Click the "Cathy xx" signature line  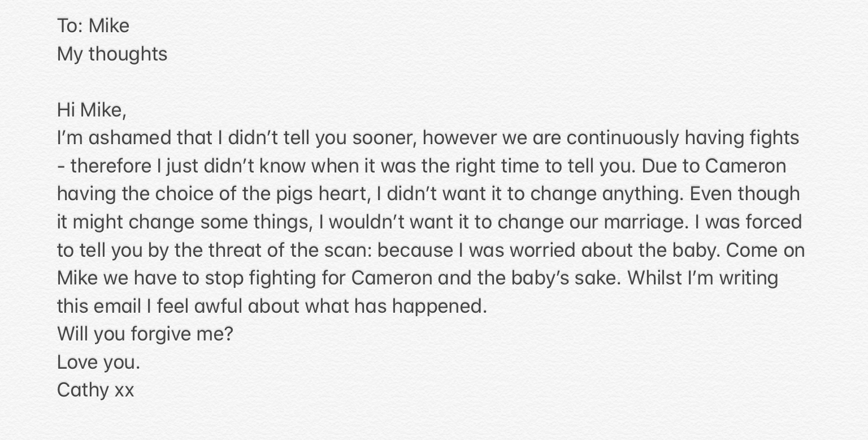coord(96,390)
